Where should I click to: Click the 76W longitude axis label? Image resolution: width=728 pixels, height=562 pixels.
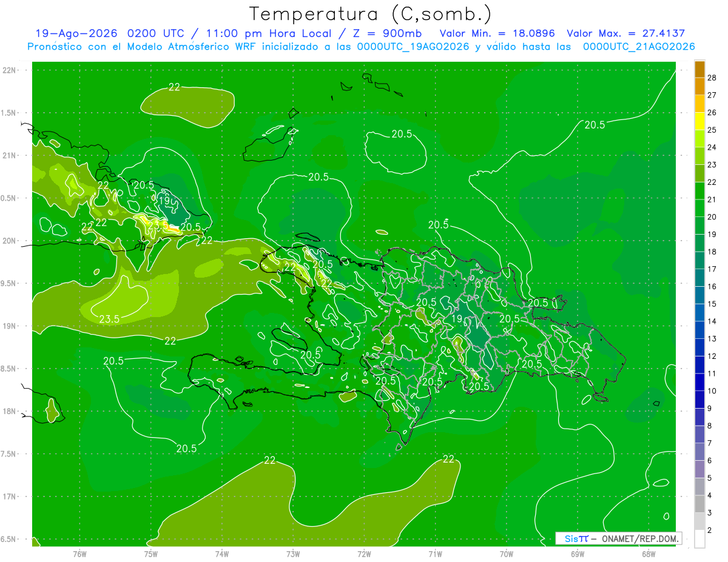79,554
